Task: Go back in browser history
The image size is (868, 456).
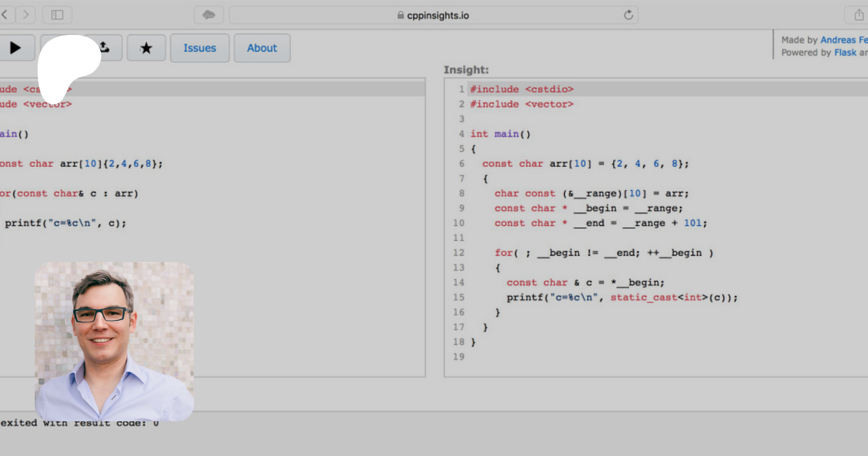Action: coord(5,15)
